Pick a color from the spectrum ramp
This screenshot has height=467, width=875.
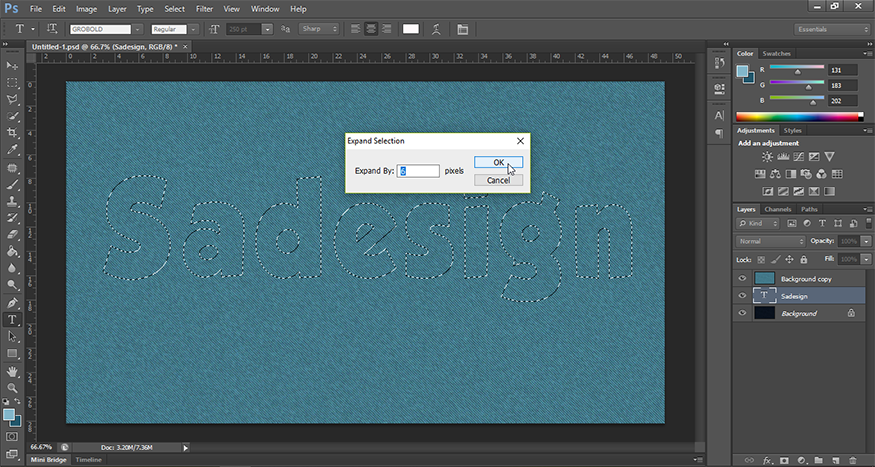tap(799, 117)
